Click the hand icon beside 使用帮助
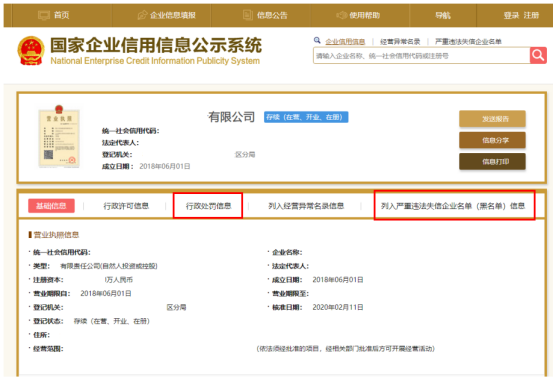 click(x=341, y=15)
